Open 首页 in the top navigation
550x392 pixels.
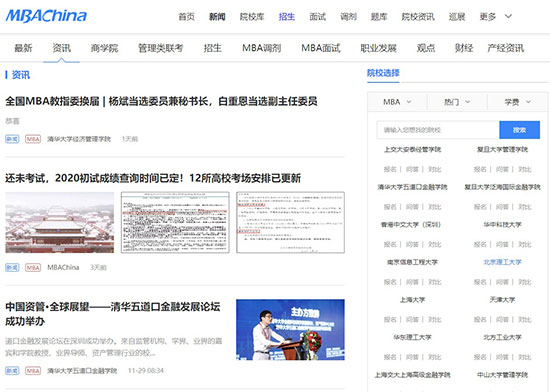click(186, 16)
